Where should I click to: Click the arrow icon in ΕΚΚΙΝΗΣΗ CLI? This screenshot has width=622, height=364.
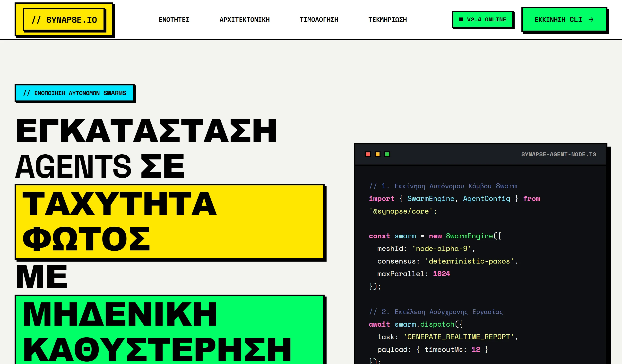pos(591,20)
